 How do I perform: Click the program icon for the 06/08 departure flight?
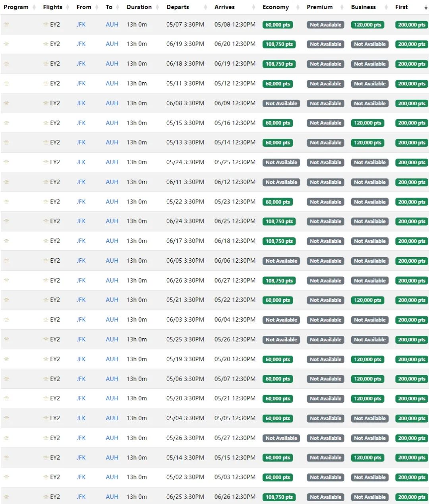pyautogui.click(x=6, y=103)
